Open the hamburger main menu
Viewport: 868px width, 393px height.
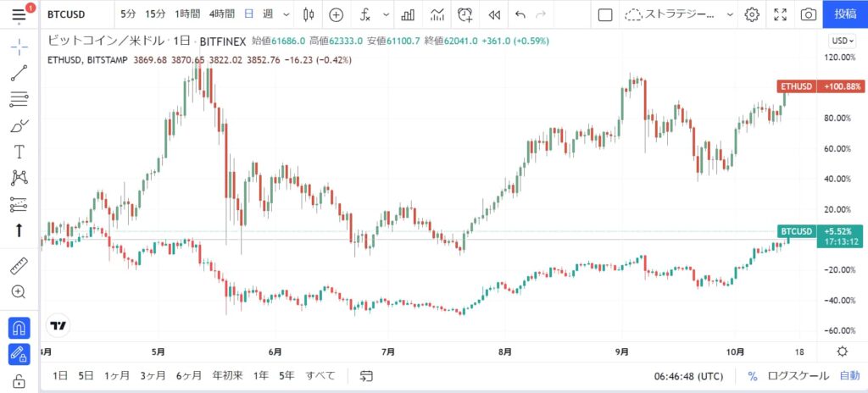pyautogui.click(x=19, y=14)
